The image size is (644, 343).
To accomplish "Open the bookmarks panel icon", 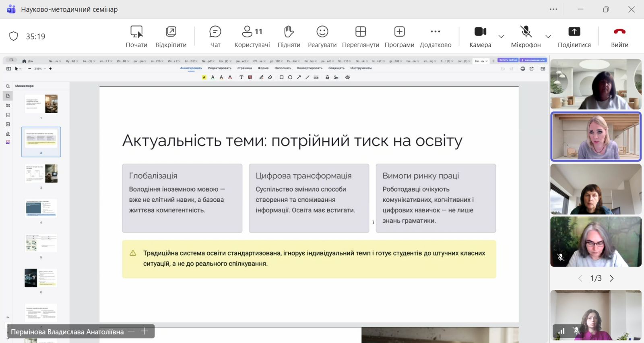I will [x=8, y=115].
